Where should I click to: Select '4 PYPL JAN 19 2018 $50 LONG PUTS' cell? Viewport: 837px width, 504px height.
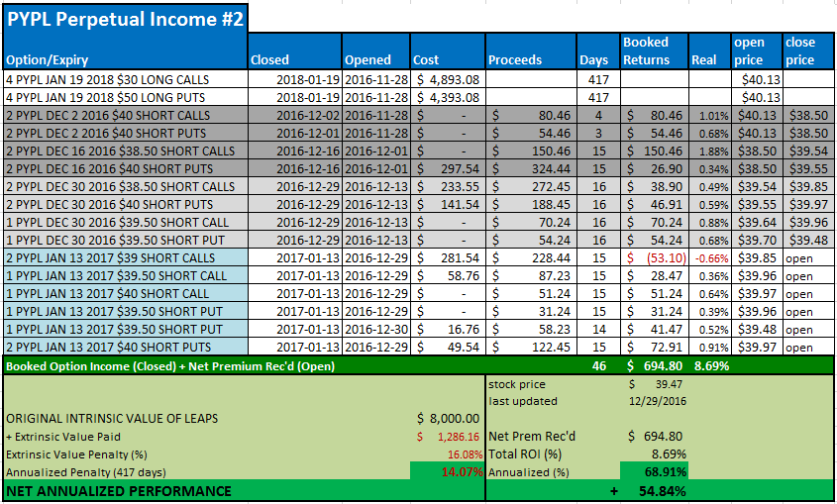point(125,98)
